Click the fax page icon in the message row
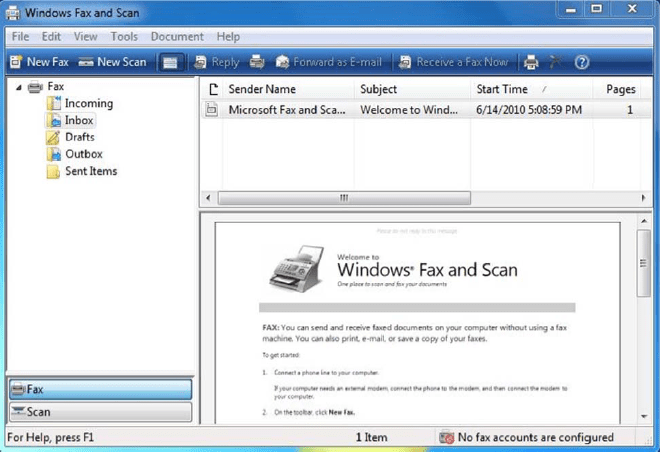Screen dimensions: 660x452 [x=212, y=110]
